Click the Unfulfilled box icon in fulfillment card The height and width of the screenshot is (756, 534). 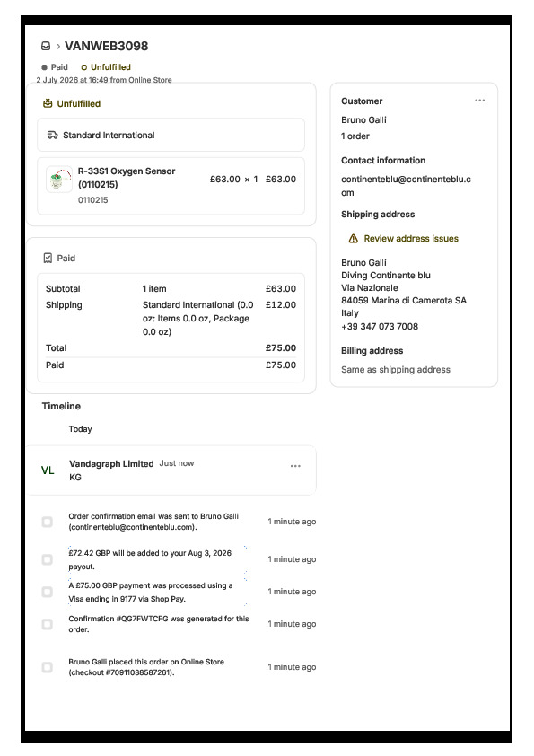[48, 103]
